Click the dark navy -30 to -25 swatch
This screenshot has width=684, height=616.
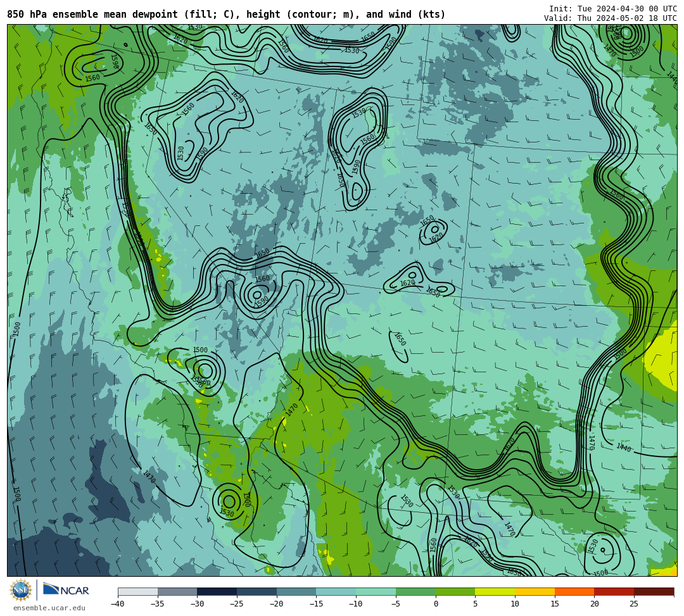point(217,591)
